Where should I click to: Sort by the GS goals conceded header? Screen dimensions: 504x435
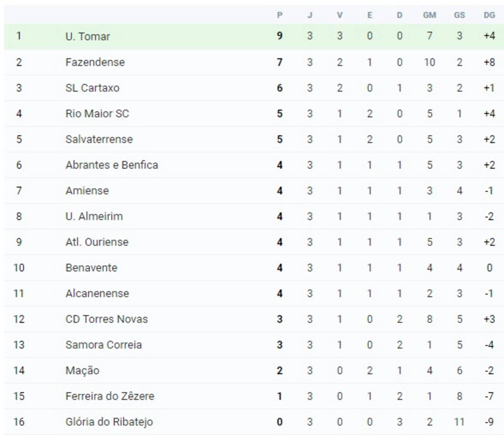(459, 15)
